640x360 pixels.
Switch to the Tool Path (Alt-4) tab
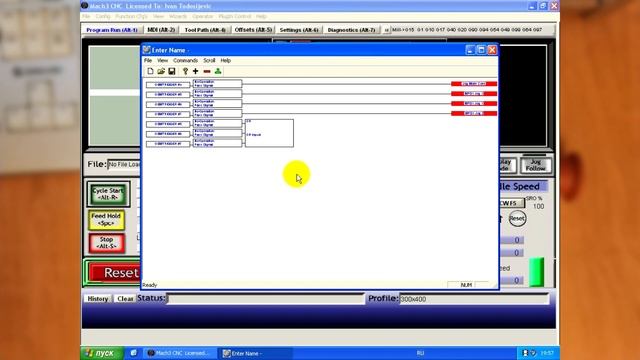(205, 30)
